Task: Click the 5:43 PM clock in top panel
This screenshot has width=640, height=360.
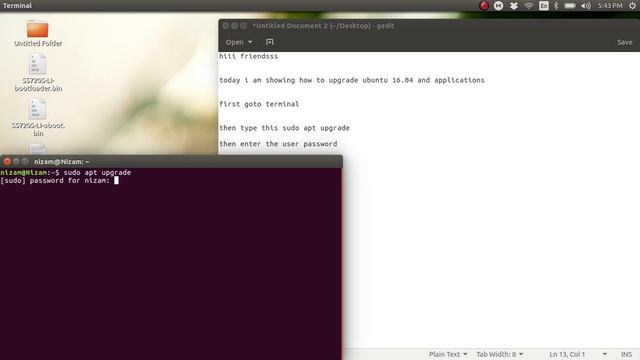Action: click(610, 6)
